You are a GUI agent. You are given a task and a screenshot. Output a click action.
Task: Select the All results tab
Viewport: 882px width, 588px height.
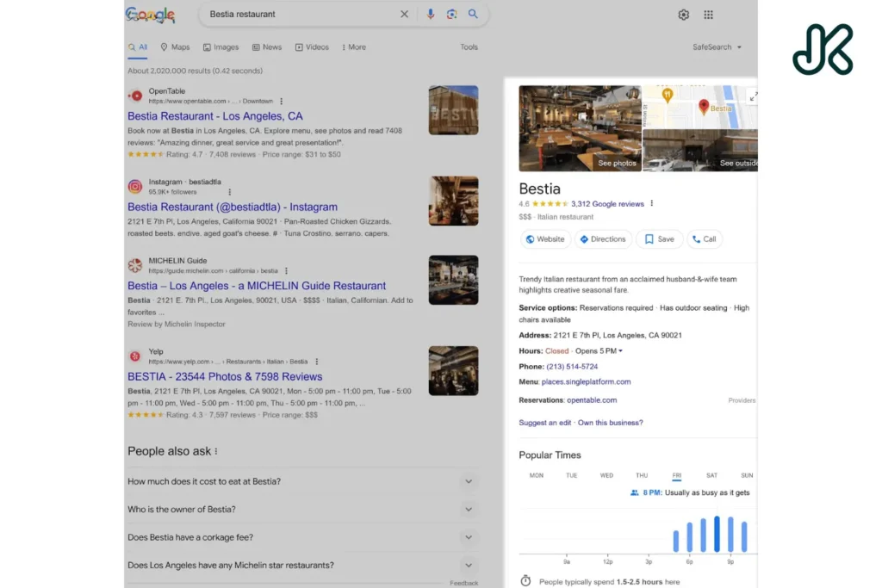point(137,47)
